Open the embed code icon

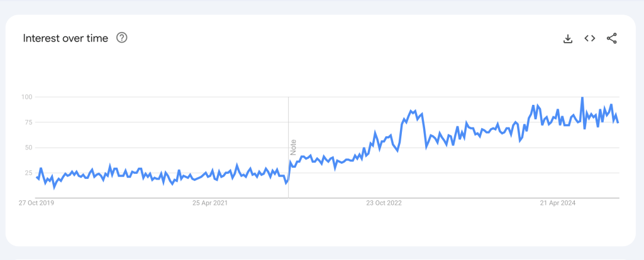589,38
